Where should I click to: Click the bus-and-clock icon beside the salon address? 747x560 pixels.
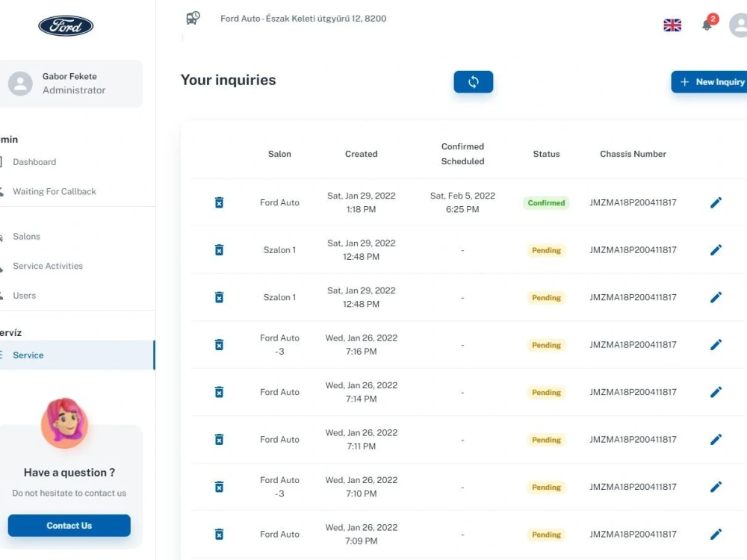pos(193,18)
